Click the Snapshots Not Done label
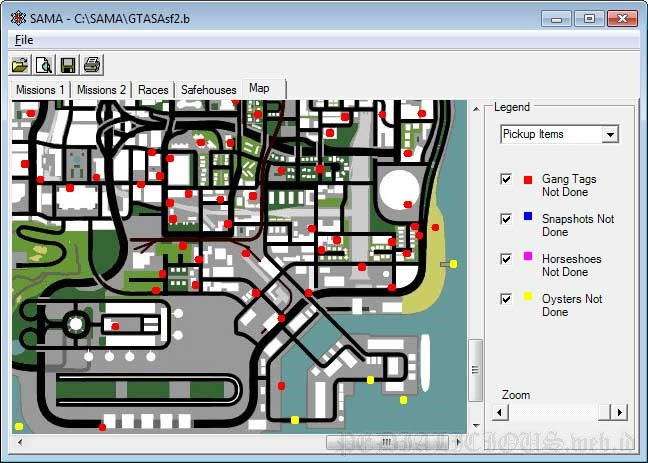 [578, 225]
